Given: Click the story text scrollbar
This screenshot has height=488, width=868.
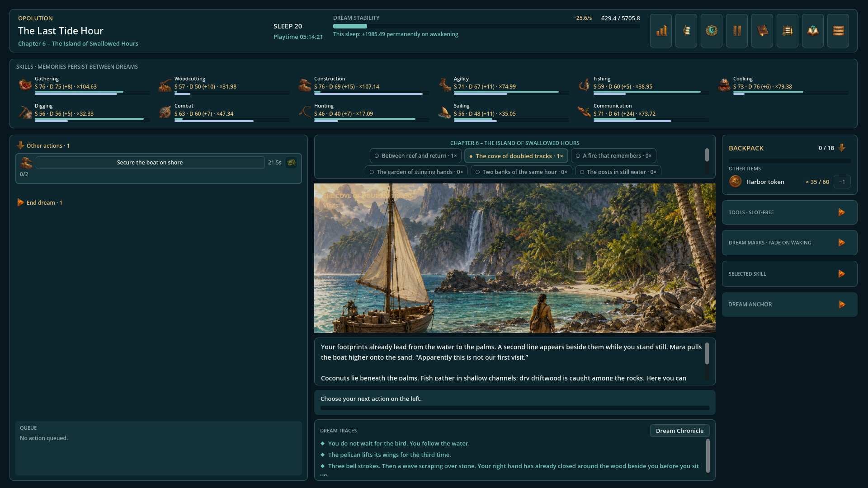Looking at the screenshot, I should tap(707, 353).
